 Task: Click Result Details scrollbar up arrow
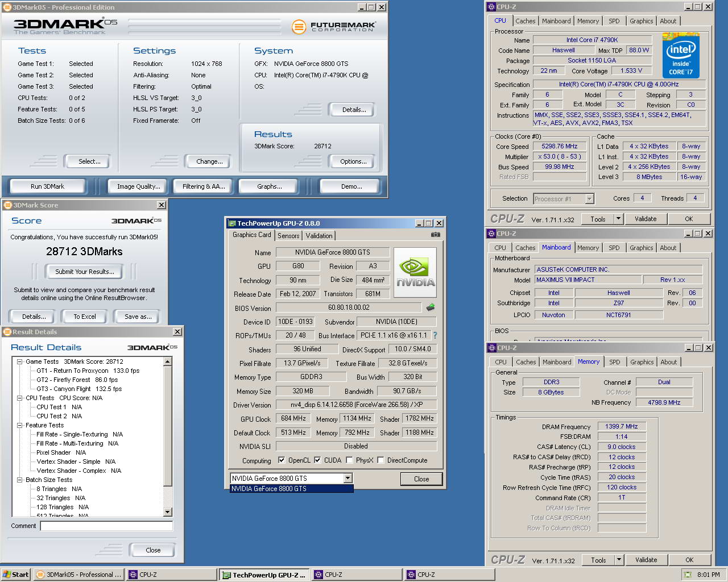click(x=168, y=361)
